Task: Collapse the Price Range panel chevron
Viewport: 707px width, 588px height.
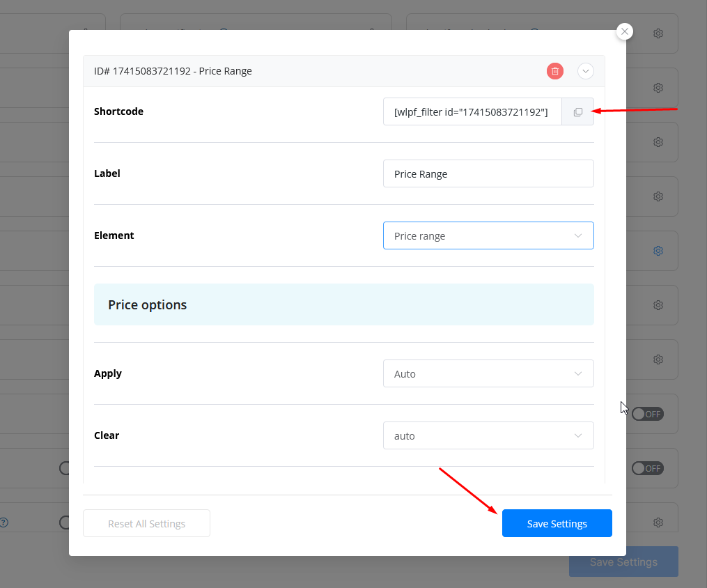Action: click(585, 71)
